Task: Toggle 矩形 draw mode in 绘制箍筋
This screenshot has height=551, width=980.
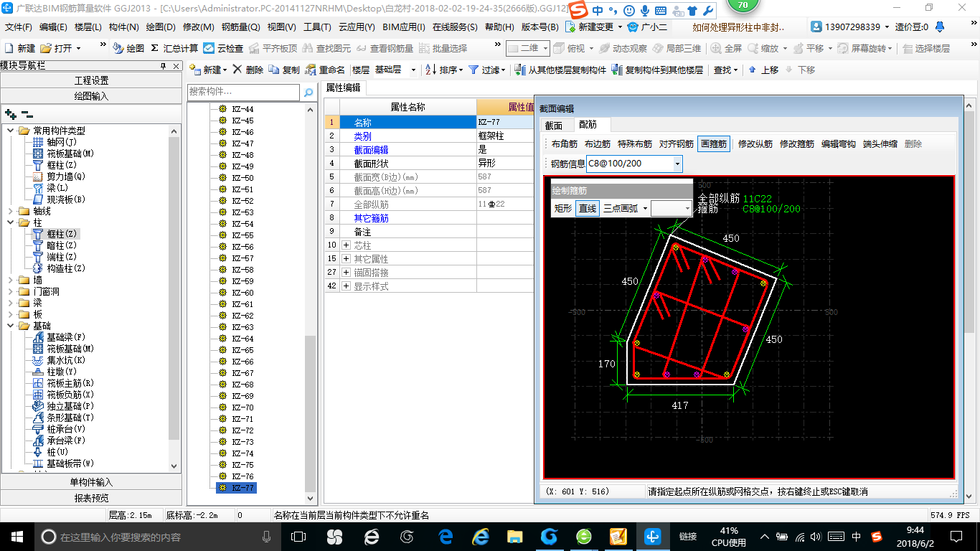Action: [563, 208]
